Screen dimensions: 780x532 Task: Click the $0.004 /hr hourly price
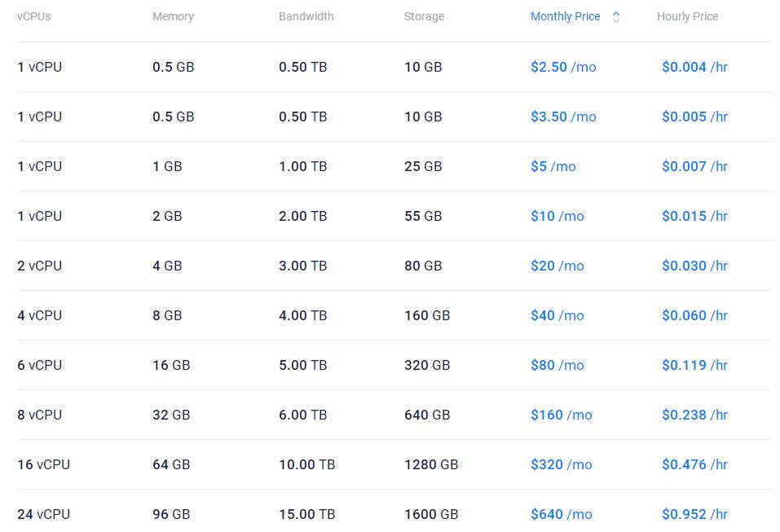[x=694, y=68]
